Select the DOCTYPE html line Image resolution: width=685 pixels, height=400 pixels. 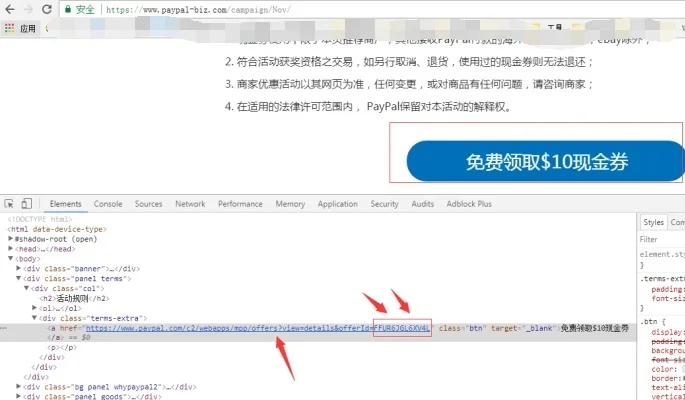(x=40, y=219)
